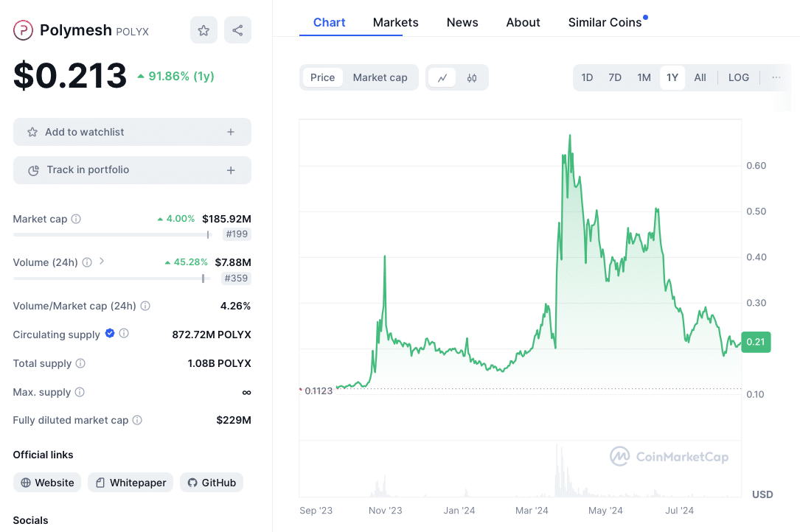Click the 872.72M POLYX circulating supply
This screenshot has width=800, height=532.
pyautogui.click(x=212, y=335)
